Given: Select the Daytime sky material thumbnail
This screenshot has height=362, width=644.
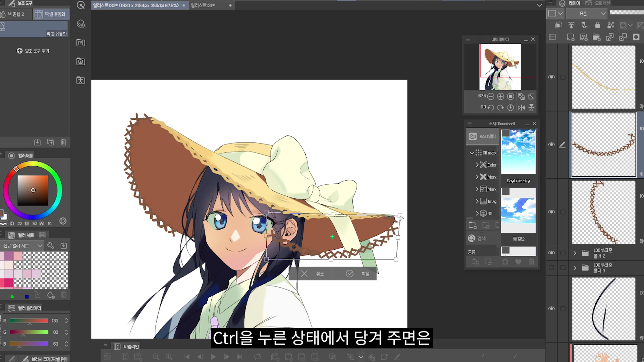Looking at the screenshot, I should 518,152.
